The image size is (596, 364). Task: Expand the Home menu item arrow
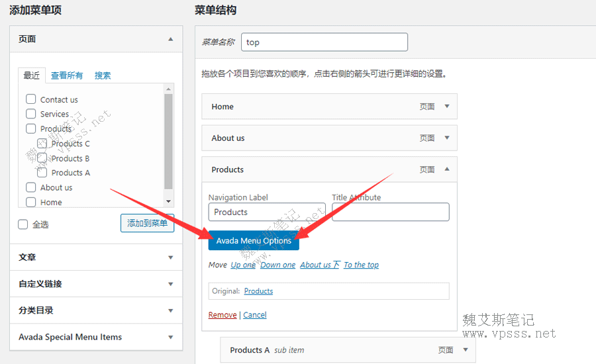pyautogui.click(x=447, y=107)
